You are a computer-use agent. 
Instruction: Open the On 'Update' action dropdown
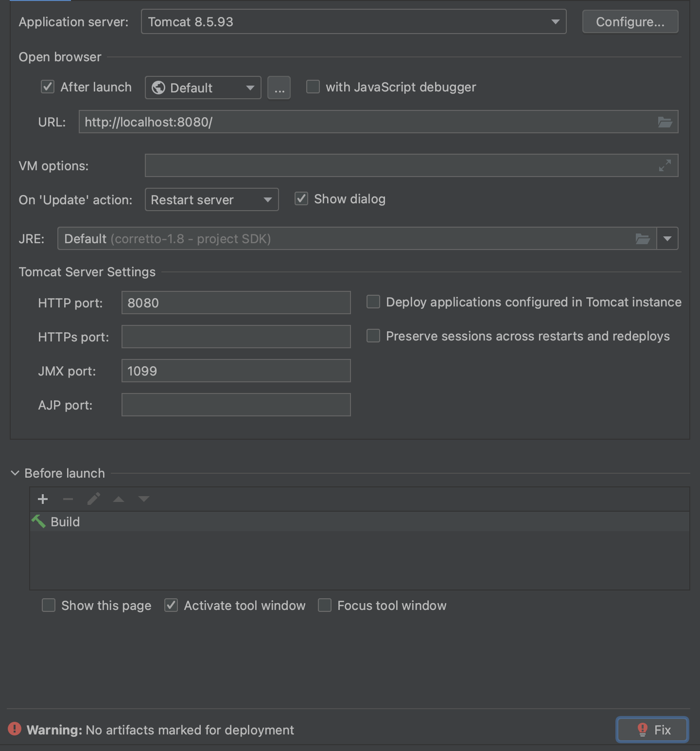click(x=212, y=199)
